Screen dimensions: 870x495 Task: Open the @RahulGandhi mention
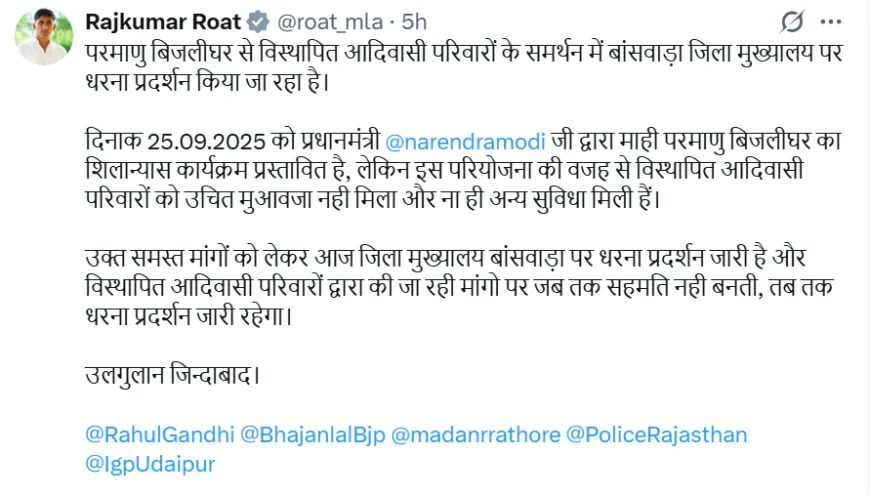[x=160, y=435]
